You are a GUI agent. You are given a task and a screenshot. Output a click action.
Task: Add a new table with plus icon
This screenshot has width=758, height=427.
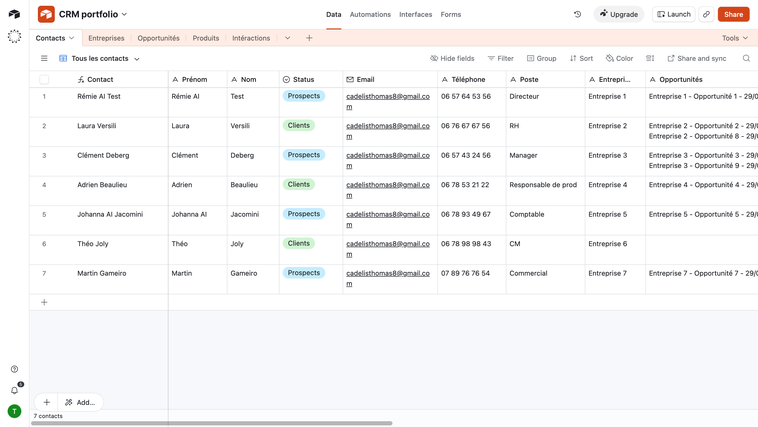[x=309, y=38]
